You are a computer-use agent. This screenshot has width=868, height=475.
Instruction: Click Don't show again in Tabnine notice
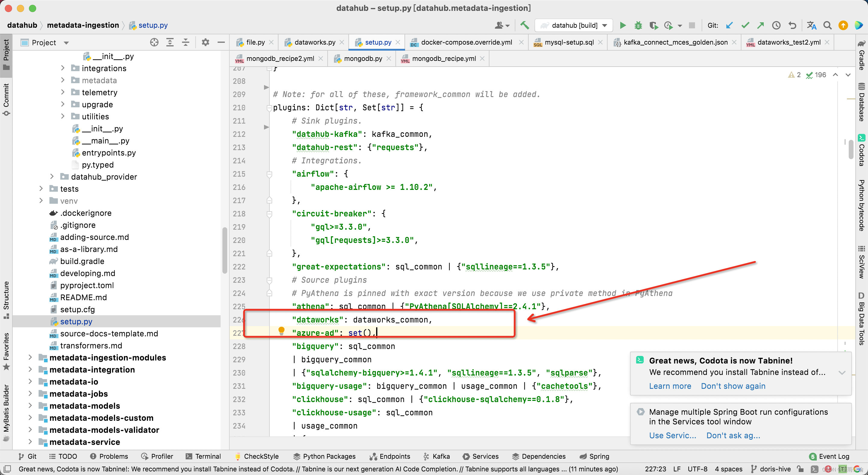[x=733, y=386]
